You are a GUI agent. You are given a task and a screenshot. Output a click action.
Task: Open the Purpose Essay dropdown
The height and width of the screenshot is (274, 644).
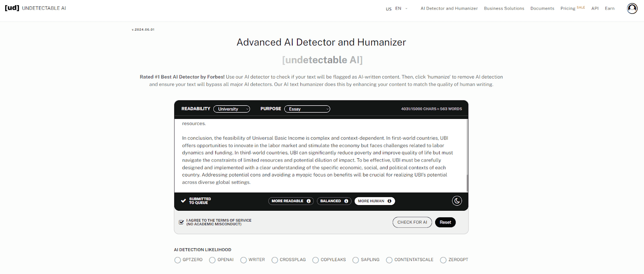[307, 109]
